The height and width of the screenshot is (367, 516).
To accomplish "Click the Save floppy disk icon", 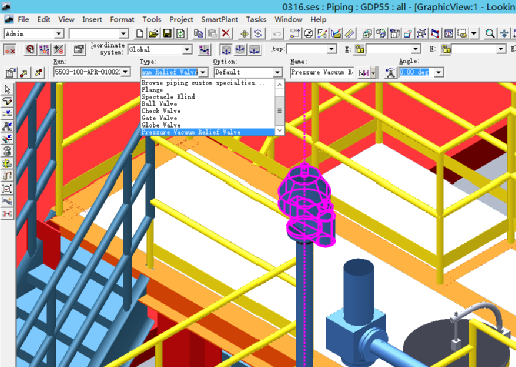I will [x=167, y=33].
